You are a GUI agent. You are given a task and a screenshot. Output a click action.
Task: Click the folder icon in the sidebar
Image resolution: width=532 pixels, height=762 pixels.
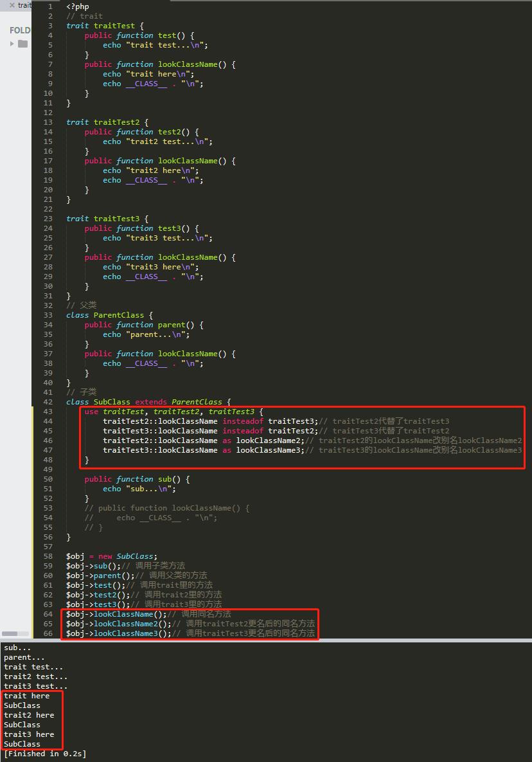coord(23,44)
